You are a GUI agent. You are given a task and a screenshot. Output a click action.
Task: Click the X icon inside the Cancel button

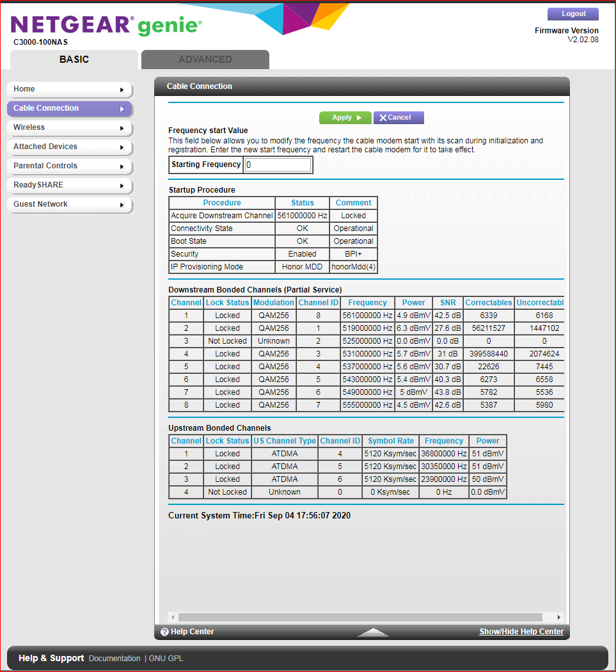[x=384, y=118]
